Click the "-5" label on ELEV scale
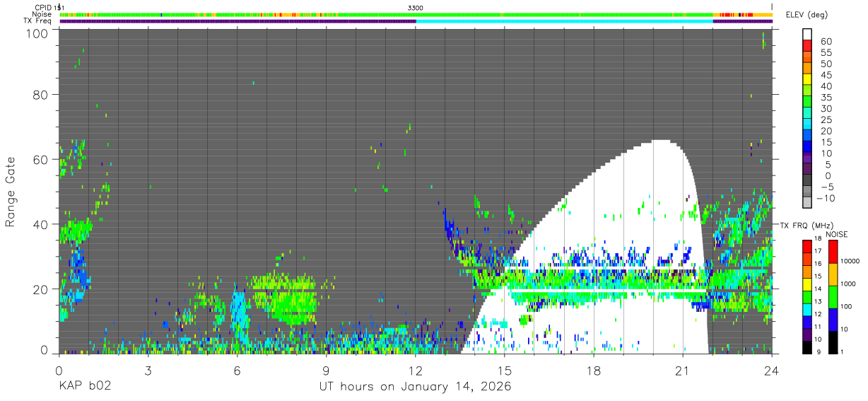The width and height of the screenshot is (868, 401). click(827, 187)
